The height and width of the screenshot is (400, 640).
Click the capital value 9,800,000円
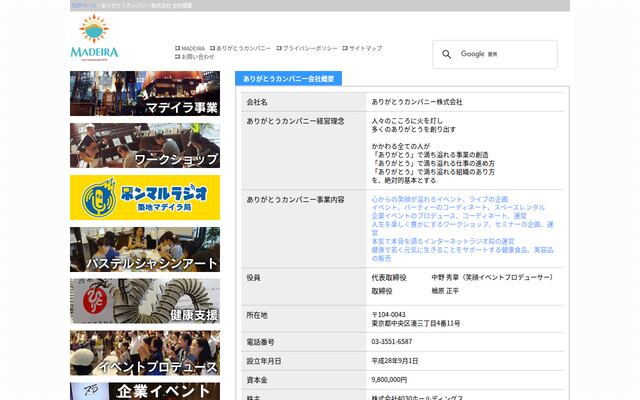pyautogui.click(x=389, y=380)
